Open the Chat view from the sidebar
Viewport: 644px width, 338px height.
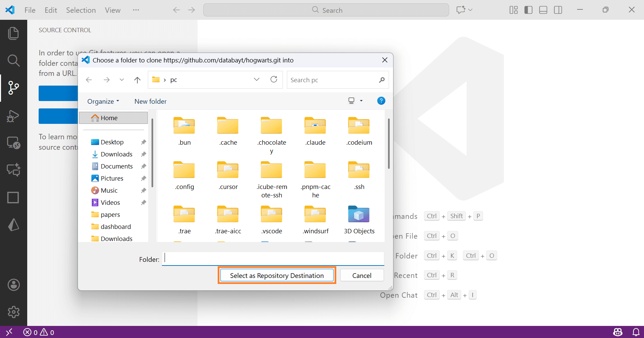click(x=13, y=170)
